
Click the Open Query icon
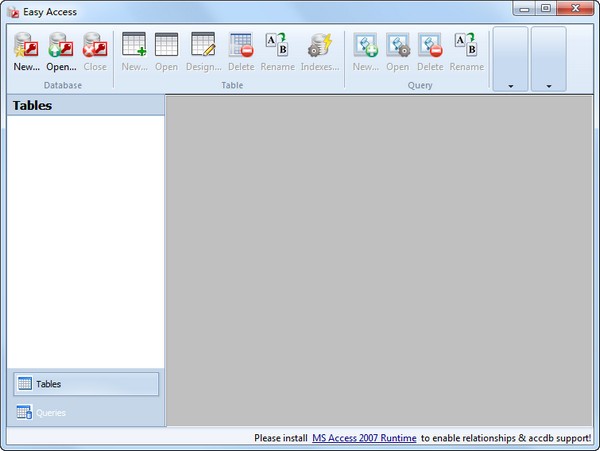click(398, 46)
